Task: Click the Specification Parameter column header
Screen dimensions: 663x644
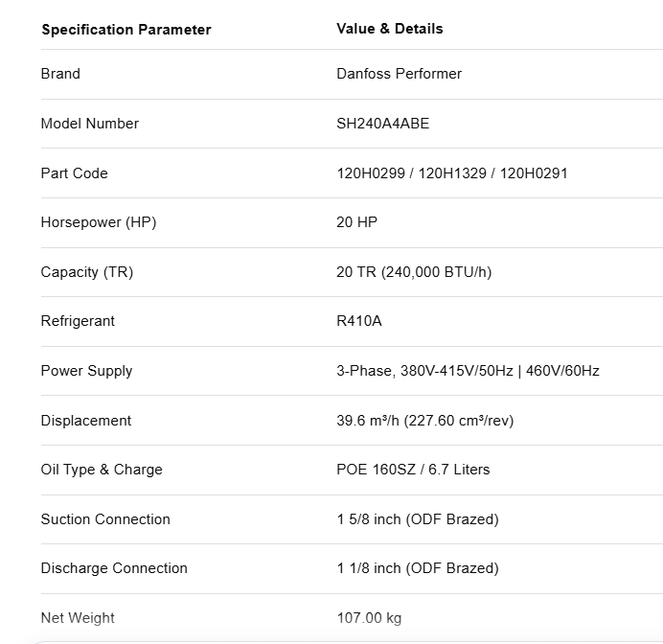Action: click(x=126, y=30)
